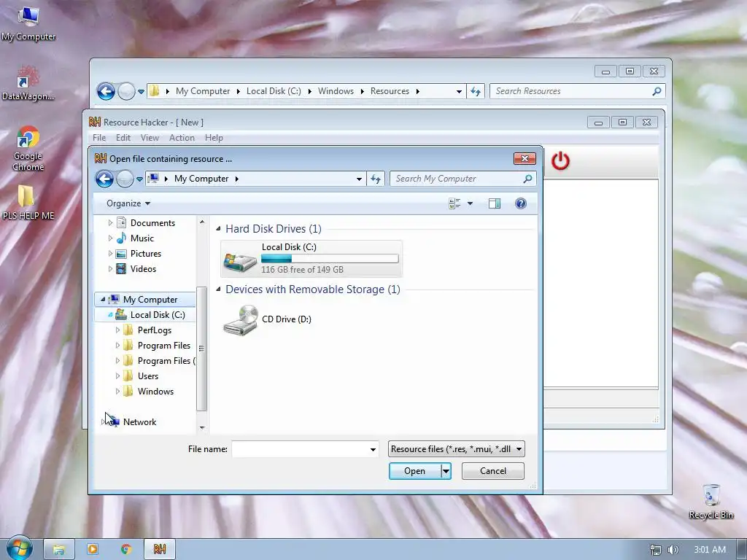
Task: Click the Open button's split arrow
Action: coord(446,471)
